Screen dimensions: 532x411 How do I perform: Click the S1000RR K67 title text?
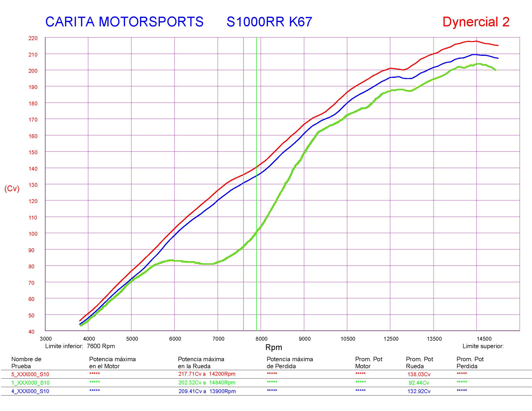click(x=269, y=22)
